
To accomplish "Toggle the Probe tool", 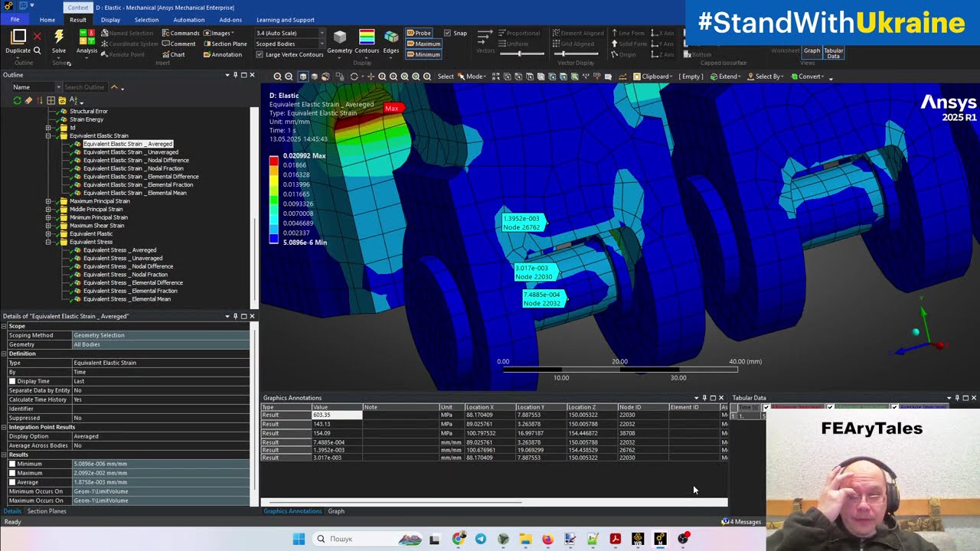I will 419,33.
